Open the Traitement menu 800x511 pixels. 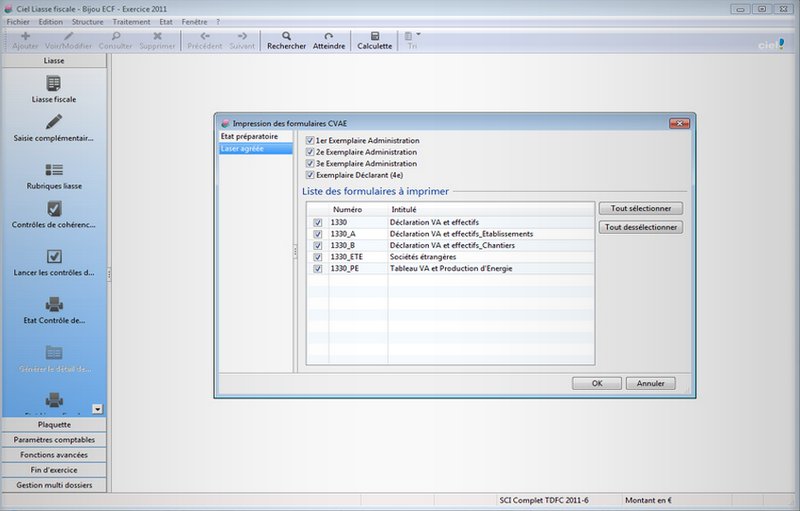click(131, 22)
